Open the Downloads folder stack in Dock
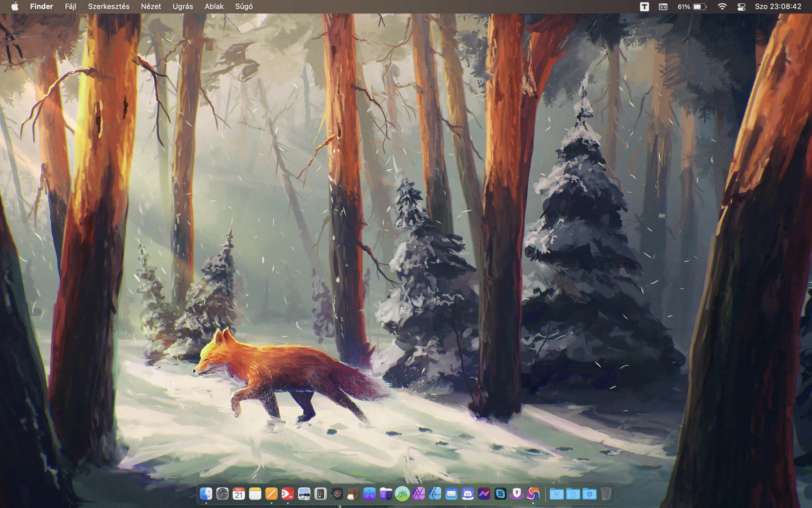The image size is (812, 508). click(x=590, y=494)
